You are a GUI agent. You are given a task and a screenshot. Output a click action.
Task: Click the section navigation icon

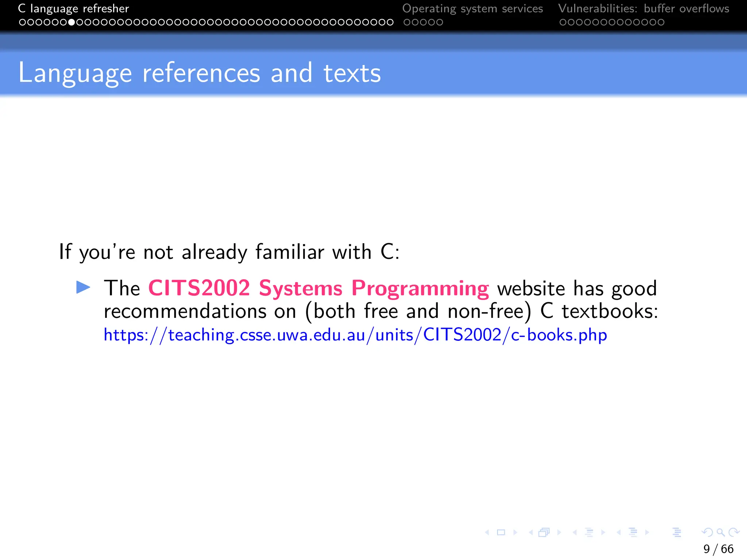coord(633,533)
